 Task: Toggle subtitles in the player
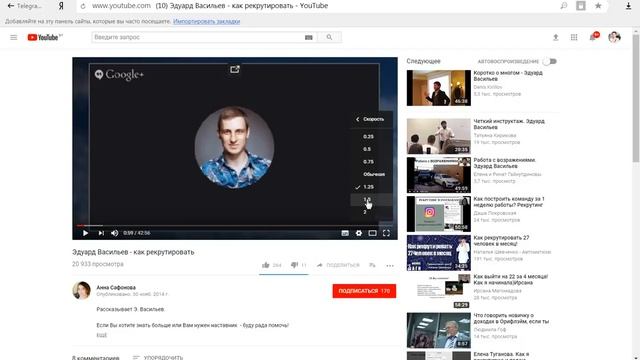click(x=345, y=233)
